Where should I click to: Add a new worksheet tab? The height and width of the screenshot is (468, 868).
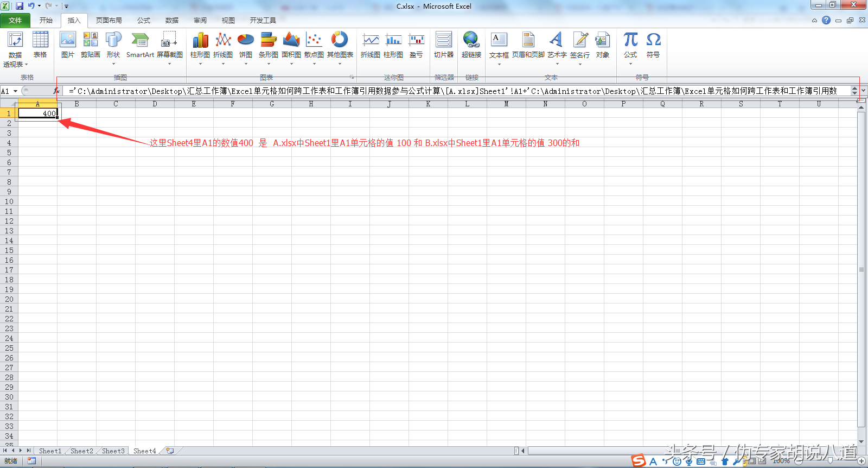pos(170,451)
